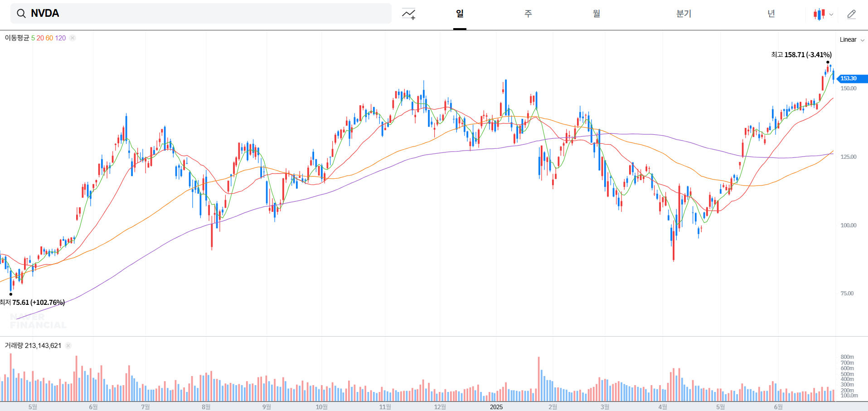Switch to the 주 (weekly) tab

tap(528, 14)
